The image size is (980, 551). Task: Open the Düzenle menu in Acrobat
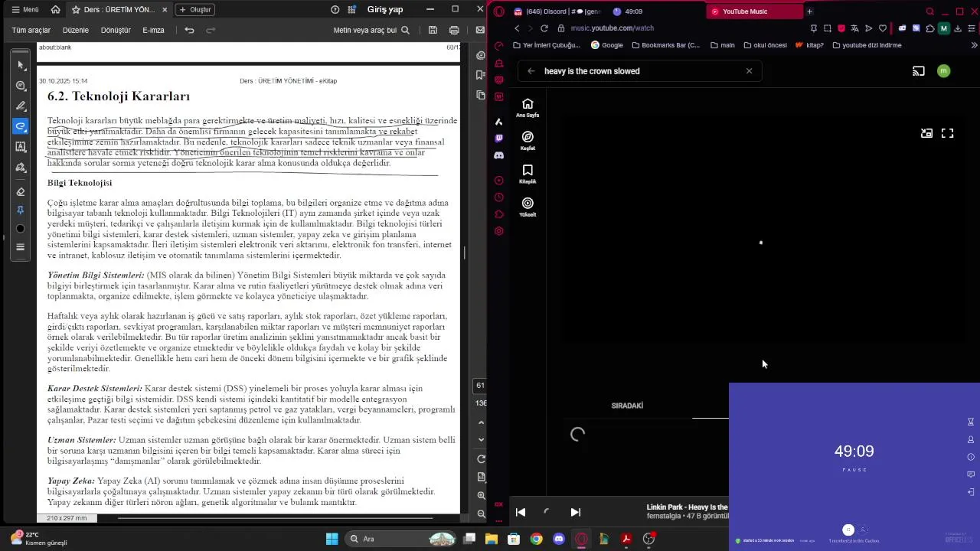click(76, 31)
